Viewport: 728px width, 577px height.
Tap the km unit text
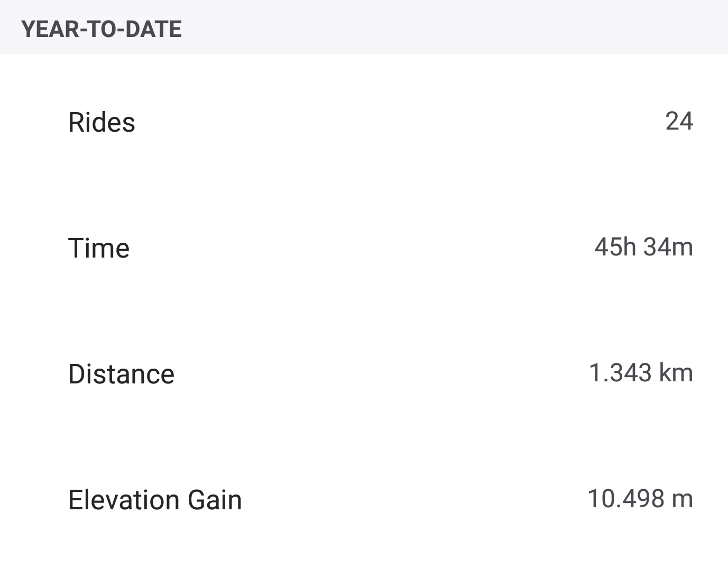676,373
